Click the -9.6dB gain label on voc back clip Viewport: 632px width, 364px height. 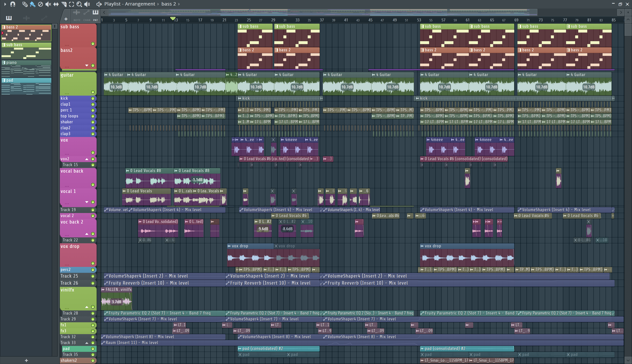(263, 229)
